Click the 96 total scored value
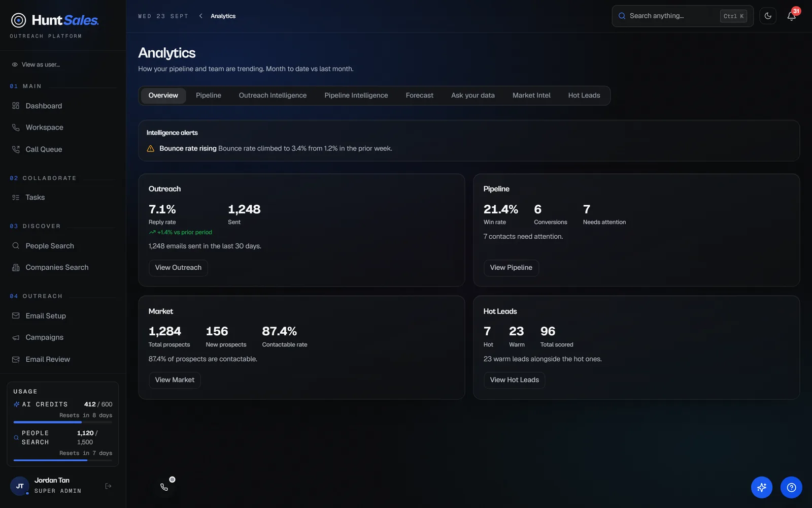The height and width of the screenshot is (508, 812). (548, 331)
